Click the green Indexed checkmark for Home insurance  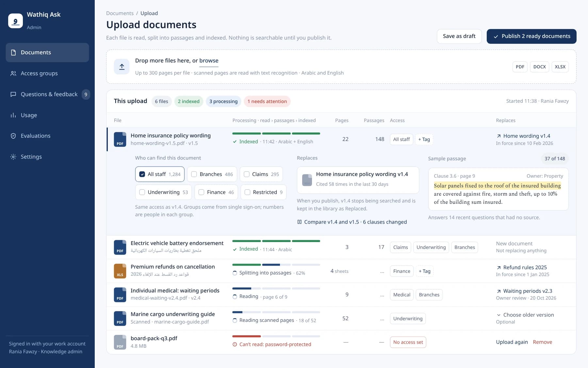click(235, 142)
